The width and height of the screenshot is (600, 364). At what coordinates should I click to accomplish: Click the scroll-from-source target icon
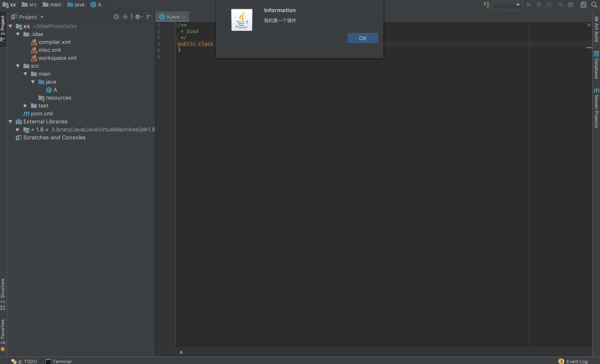[x=116, y=17]
